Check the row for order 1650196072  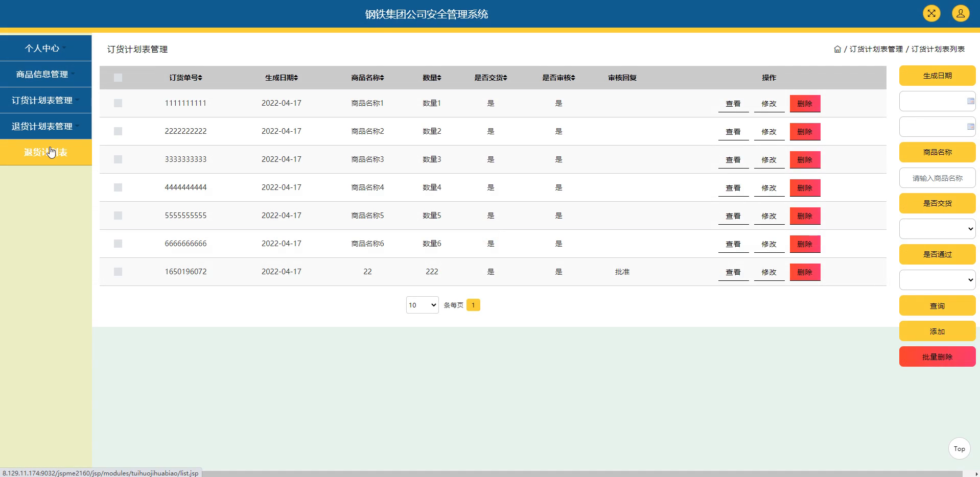tap(118, 272)
